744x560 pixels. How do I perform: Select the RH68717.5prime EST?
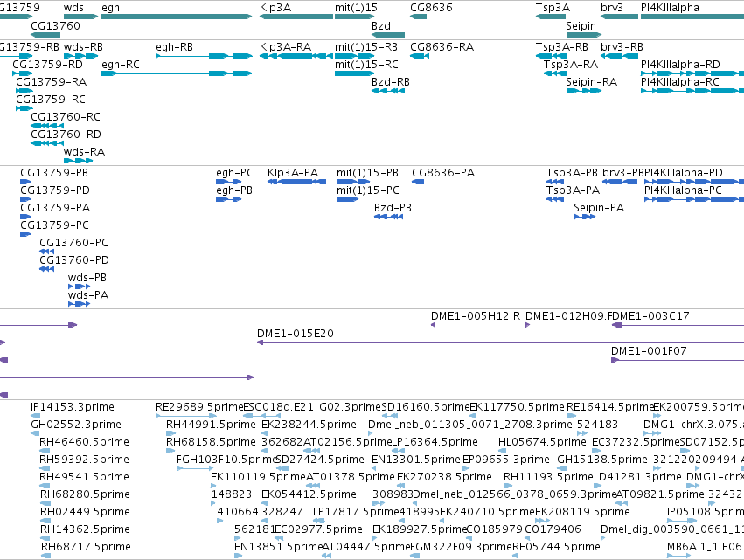(45, 556)
